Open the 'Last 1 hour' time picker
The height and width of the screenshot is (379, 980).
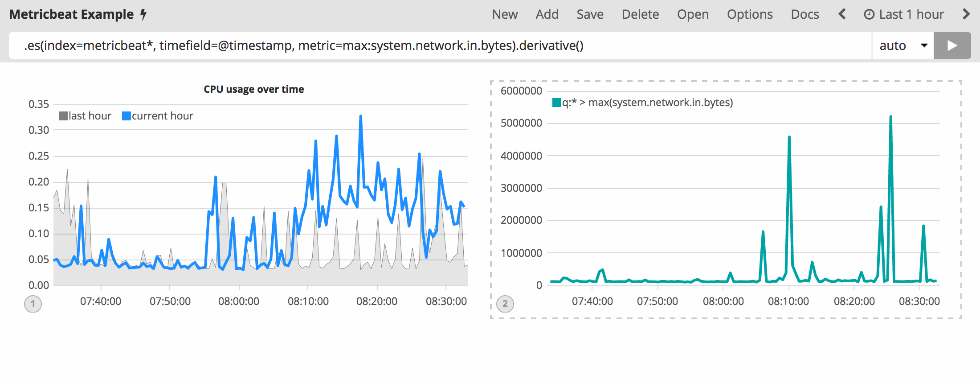pos(911,14)
